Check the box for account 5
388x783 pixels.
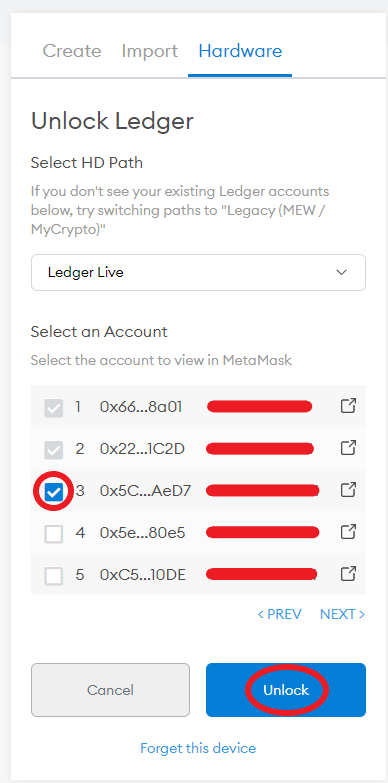[53, 576]
